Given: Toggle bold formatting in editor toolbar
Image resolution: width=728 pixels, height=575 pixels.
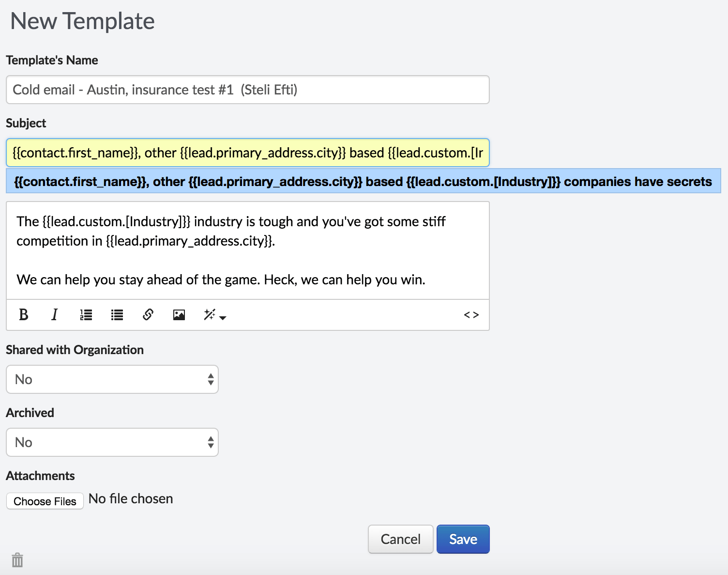Looking at the screenshot, I should click(x=23, y=315).
